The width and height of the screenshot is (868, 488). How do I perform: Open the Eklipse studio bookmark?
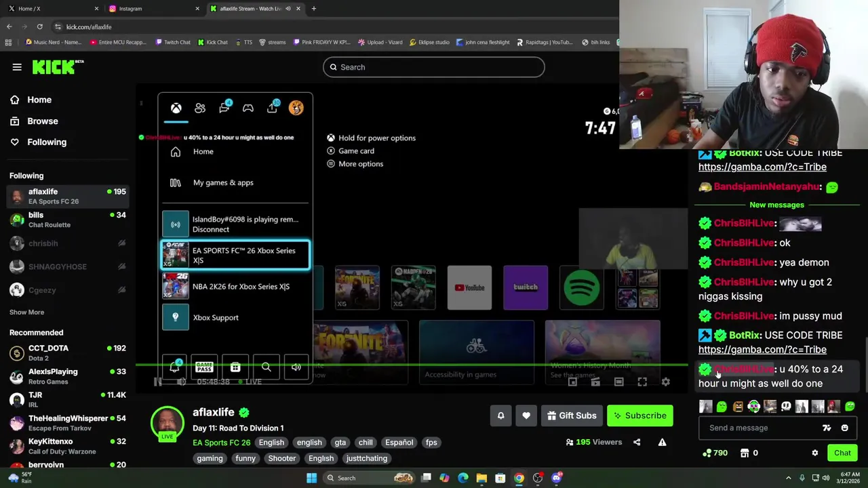[x=429, y=42]
